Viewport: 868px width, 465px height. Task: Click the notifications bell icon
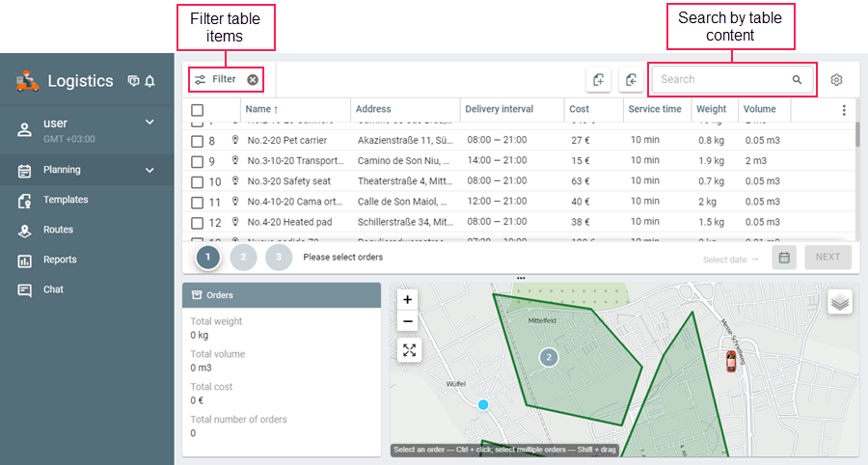149,82
